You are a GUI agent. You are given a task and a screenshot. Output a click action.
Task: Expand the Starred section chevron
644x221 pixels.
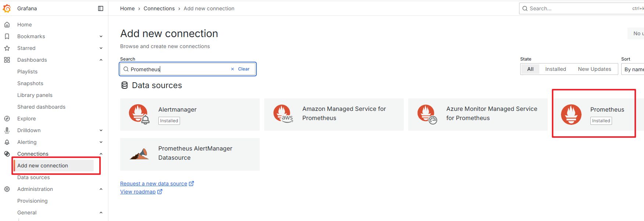101,48
